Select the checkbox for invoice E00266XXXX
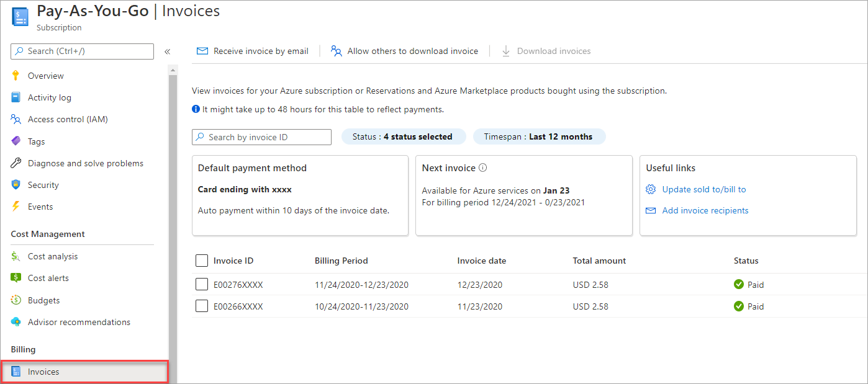Image resolution: width=868 pixels, height=384 pixels. coord(201,306)
